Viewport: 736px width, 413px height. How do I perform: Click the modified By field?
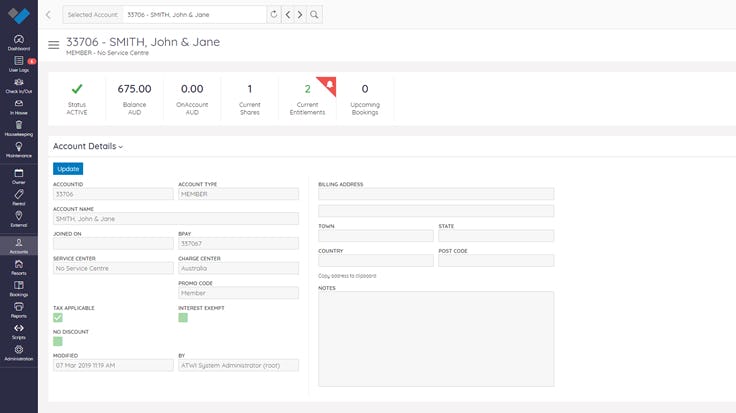[238, 365]
